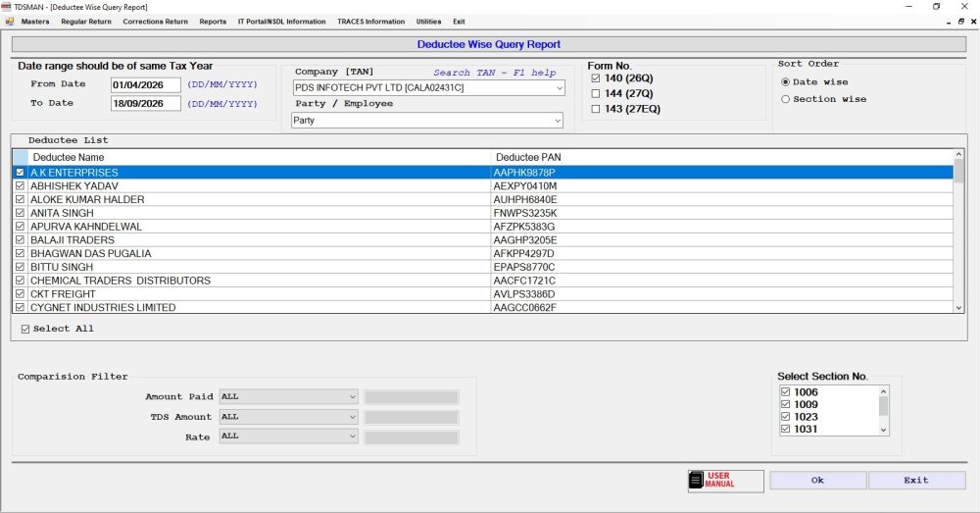Screen dimensions: 980x513
Task: Restore the inner report window
Action: (961, 22)
